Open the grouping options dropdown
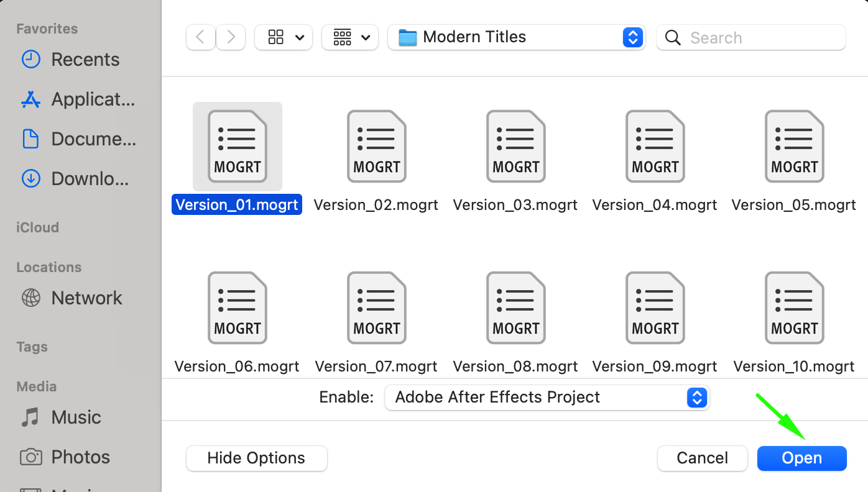The height and width of the screenshot is (492, 868). pyautogui.click(x=350, y=37)
